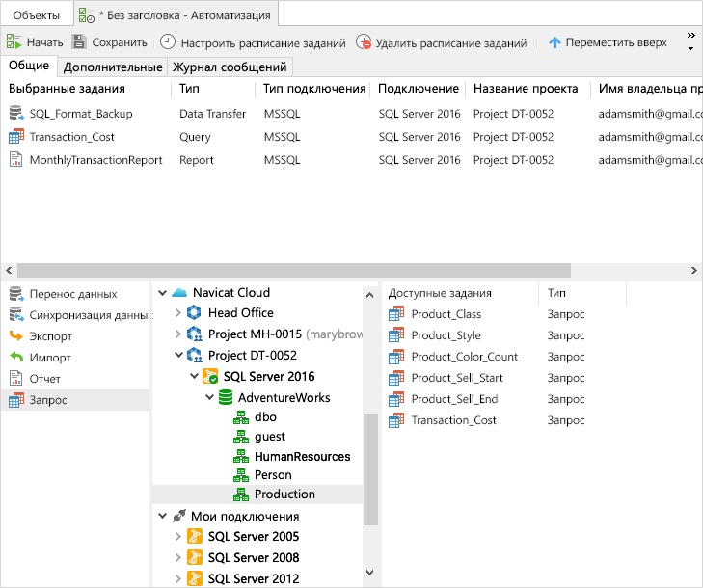The image size is (703, 588).
Task: Expand the Head Office node
Action: 178,312
